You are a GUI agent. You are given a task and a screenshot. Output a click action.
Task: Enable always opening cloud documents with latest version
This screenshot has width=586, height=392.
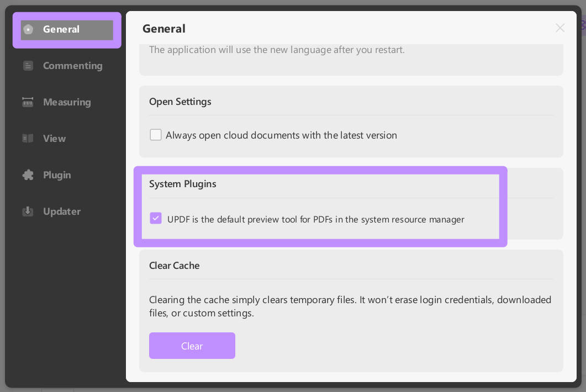[156, 135]
